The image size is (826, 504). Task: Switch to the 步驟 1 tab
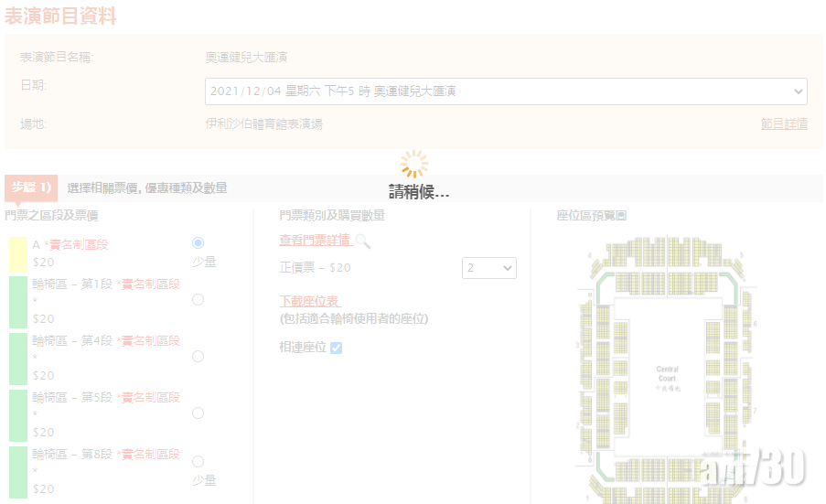click(30, 188)
